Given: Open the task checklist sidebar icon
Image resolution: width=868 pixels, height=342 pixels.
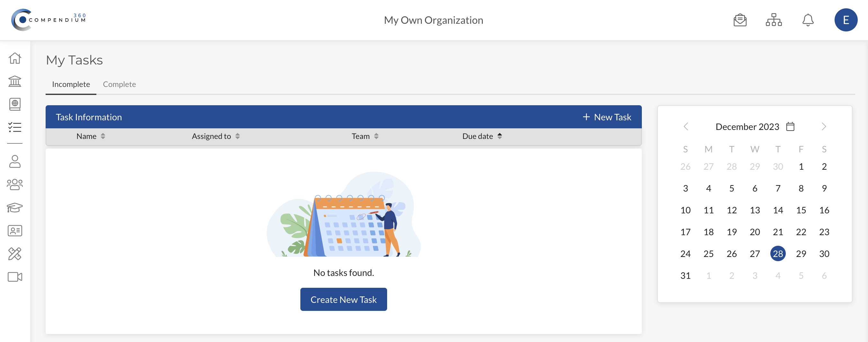Looking at the screenshot, I should 15,127.
